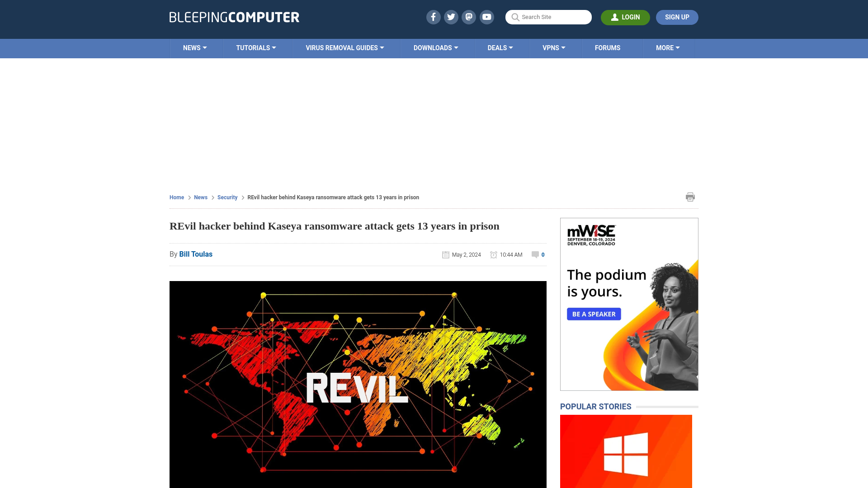Click the calendar date icon near May 2 2024
Screen dimensions: 868x488
446,254
